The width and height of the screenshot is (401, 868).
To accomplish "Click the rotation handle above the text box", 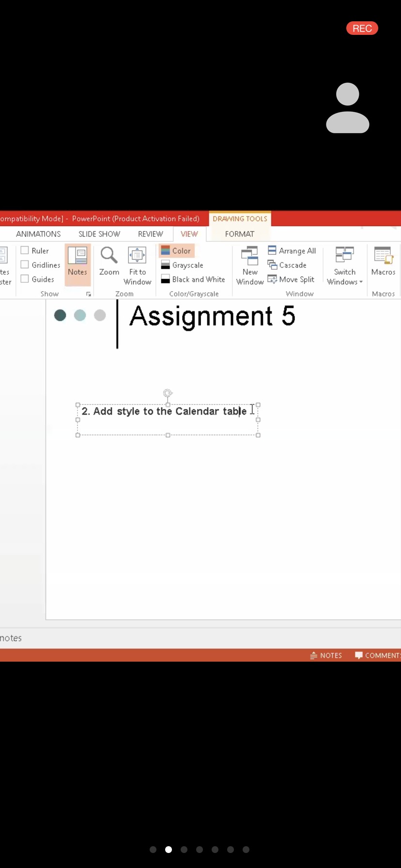I will [x=168, y=393].
